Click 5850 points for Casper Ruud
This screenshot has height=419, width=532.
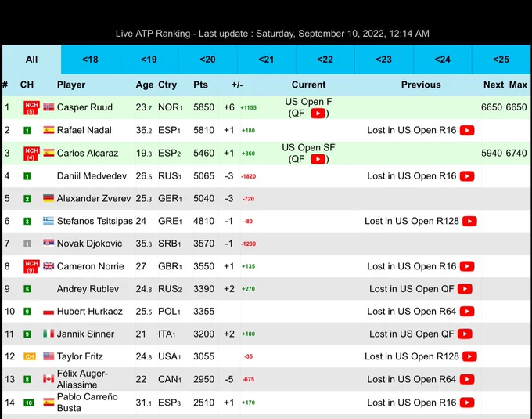[203, 107]
